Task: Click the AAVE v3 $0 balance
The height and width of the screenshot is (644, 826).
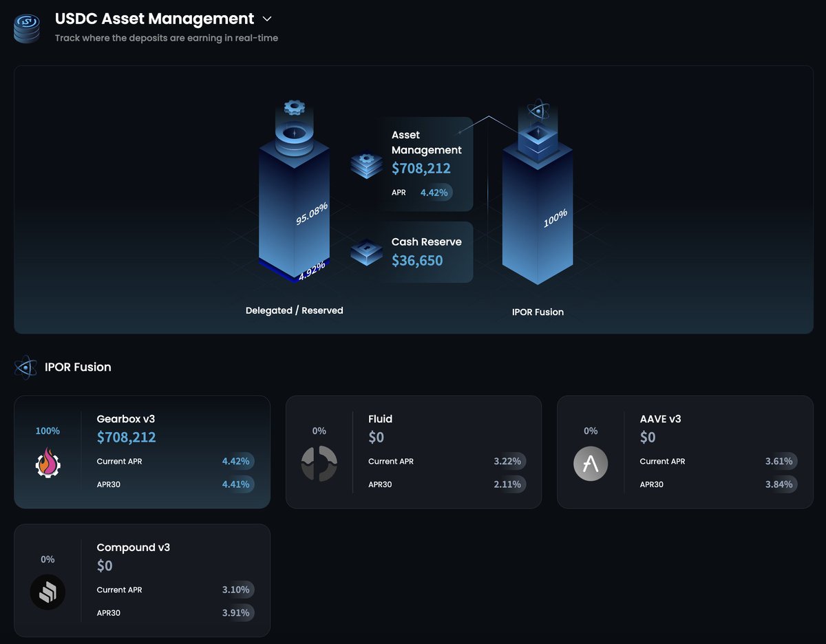Action: 648,437
